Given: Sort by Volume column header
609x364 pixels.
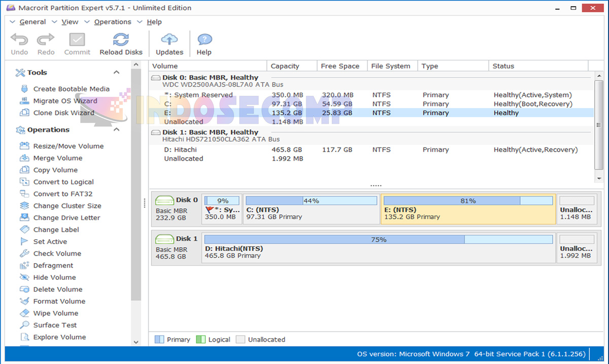Looking at the screenshot, I should click(x=208, y=66).
